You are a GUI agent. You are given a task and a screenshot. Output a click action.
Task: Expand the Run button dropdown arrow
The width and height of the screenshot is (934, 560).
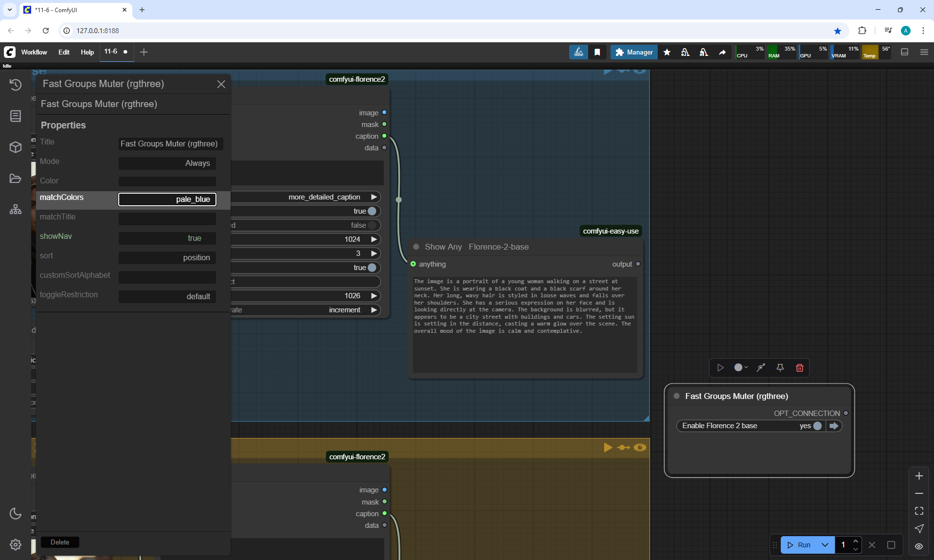coord(825,545)
